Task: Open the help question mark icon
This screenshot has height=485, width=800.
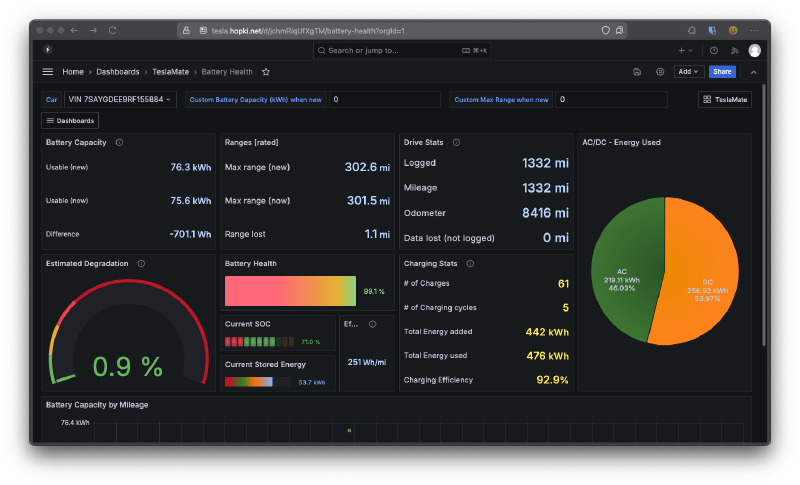Action: click(714, 50)
